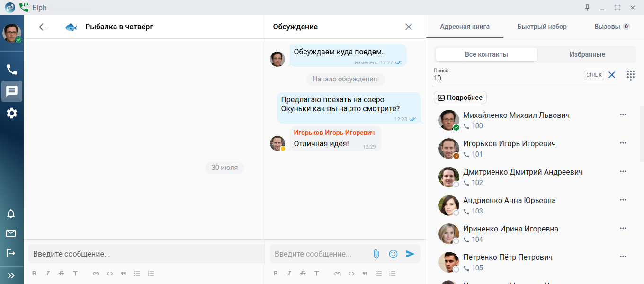The width and height of the screenshot is (644, 284).
Task: Click the envelope mail icon in the sidebar
Action: (x=11, y=233)
